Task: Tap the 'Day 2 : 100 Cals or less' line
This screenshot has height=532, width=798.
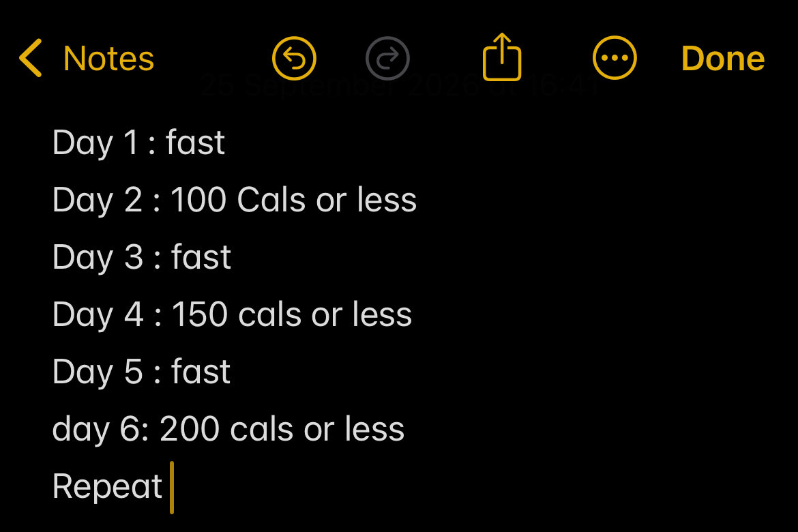Action: point(235,200)
